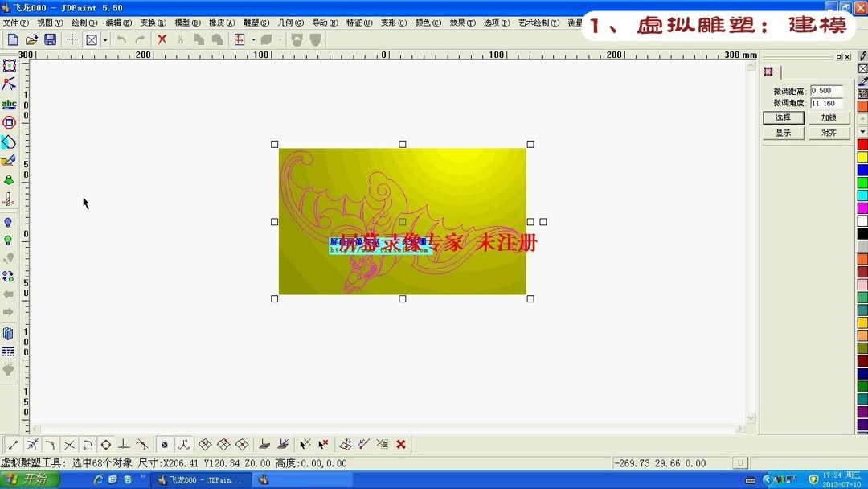Image resolution: width=868 pixels, height=489 pixels.
Task: Click the 对齐 (Align) button in right panel
Action: (829, 132)
